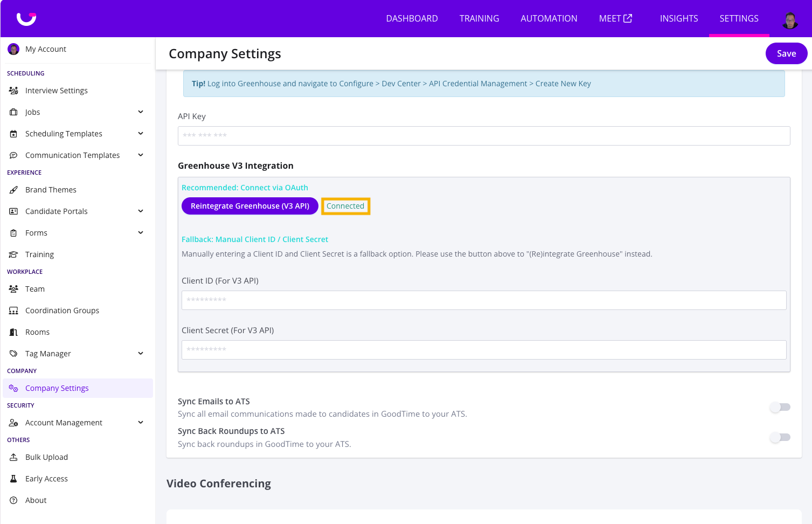The height and width of the screenshot is (524, 812).
Task: Click the Candidate Portals card icon
Action: pyautogui.click(x=13, y=211)
